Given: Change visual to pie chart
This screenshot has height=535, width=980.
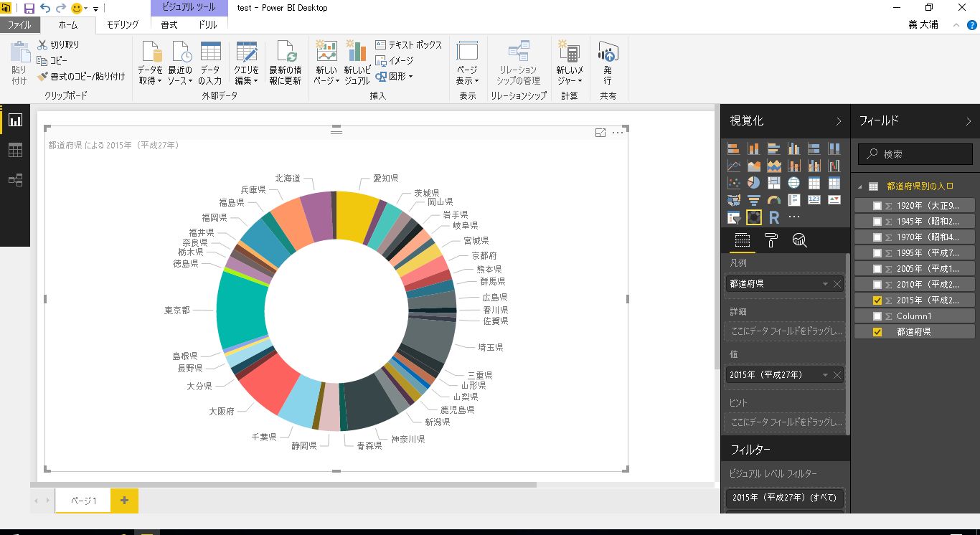Looking at the screenshot, I should [x=754, y=183].
